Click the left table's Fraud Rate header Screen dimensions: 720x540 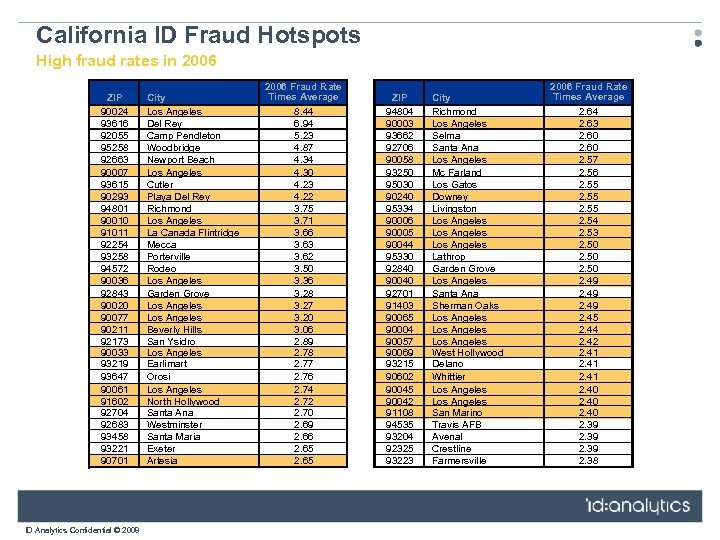click(x=302, y=92)
